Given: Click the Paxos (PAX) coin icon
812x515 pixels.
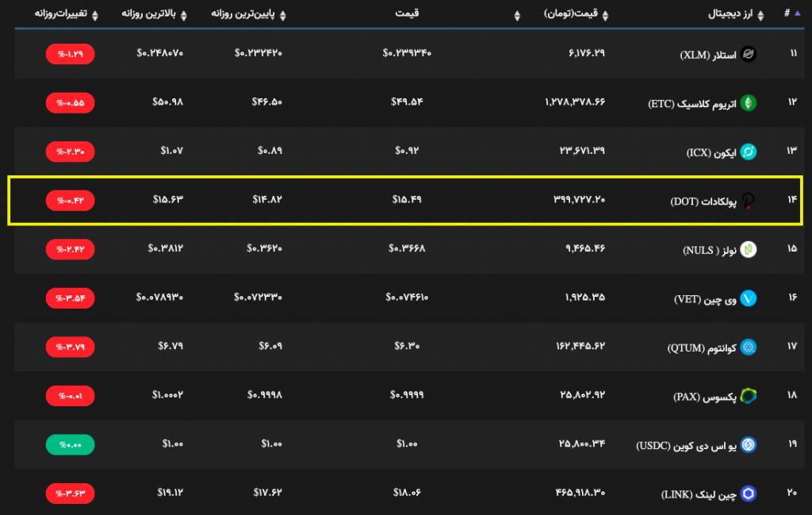Looking at the screenshot, I should click(x=749, y=396).
